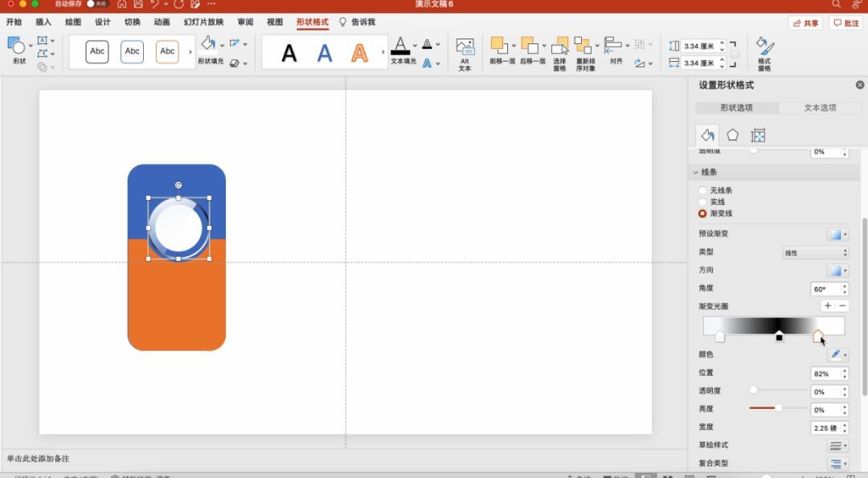Click the 位置 82% input field
The width and height of the screenshot is (868, 478).
(825, 374)
